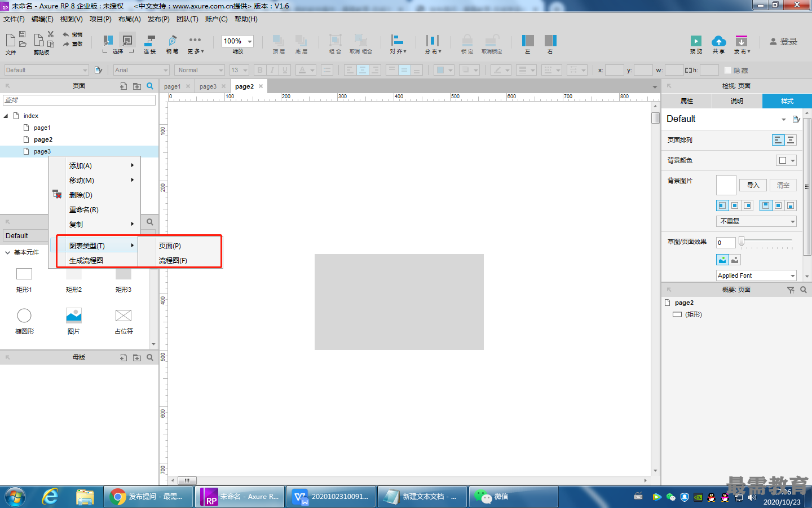Click the 分布 distribute toolbar icon
The width and height of the screenshot is (812, 508).
click(x=433, y=41)
